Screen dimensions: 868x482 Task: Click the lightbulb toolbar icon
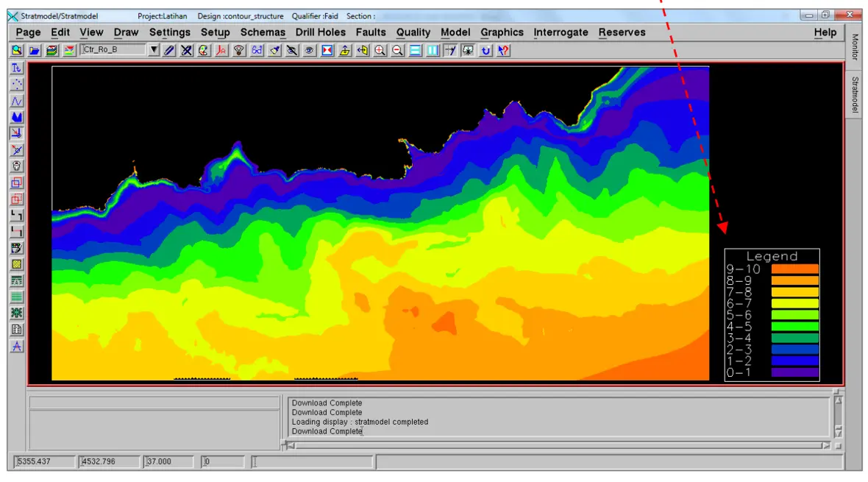point(239,51)
